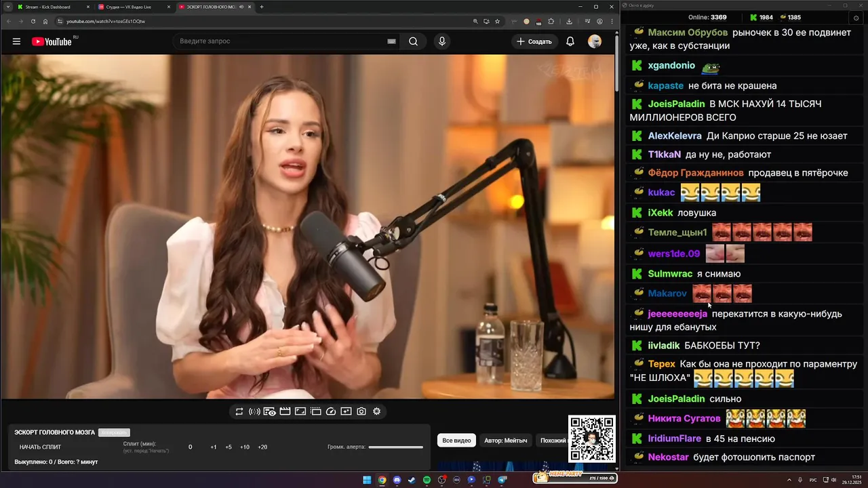868x488 pixels.
Task: Click the round orange extension icon
Action: pyautogui.click(x=526, y=21)
